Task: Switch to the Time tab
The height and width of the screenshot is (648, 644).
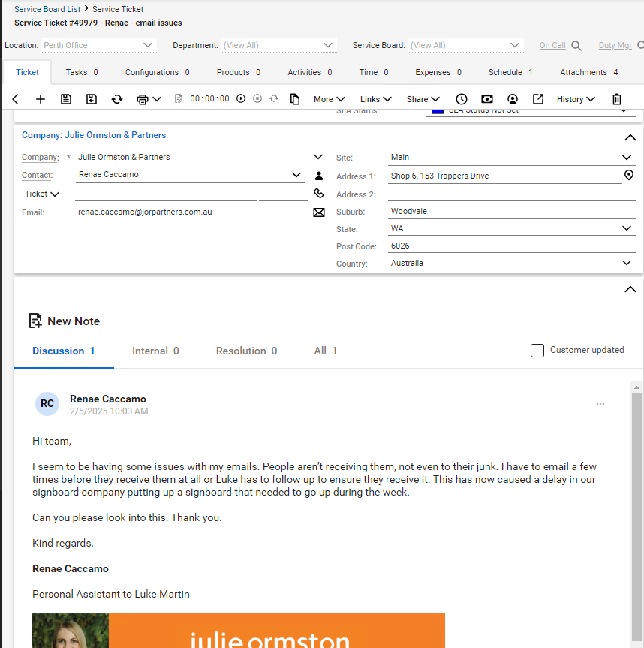Action: [x=374, y=72]
